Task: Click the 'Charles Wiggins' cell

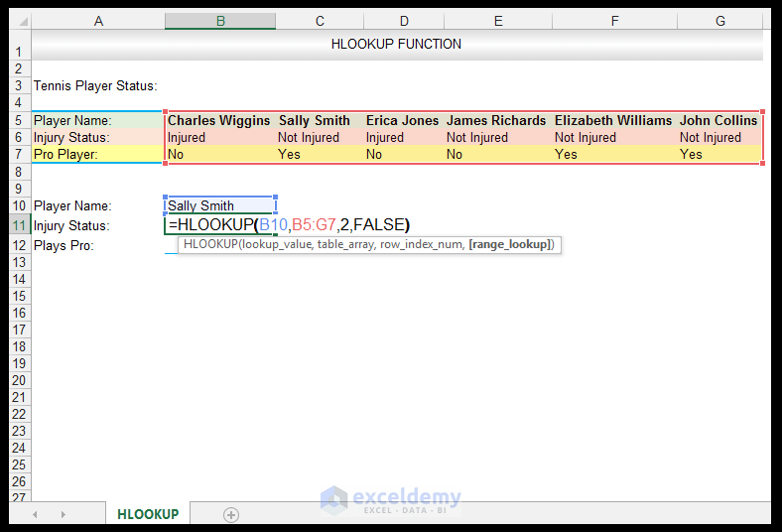Action: (x=220, y=120)
